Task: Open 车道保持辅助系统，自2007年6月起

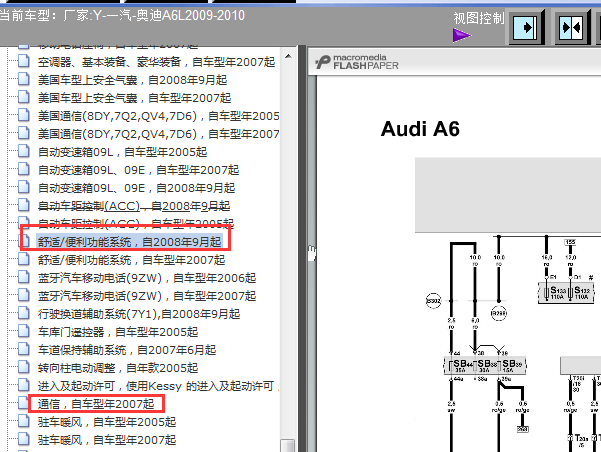Action: 127,350
